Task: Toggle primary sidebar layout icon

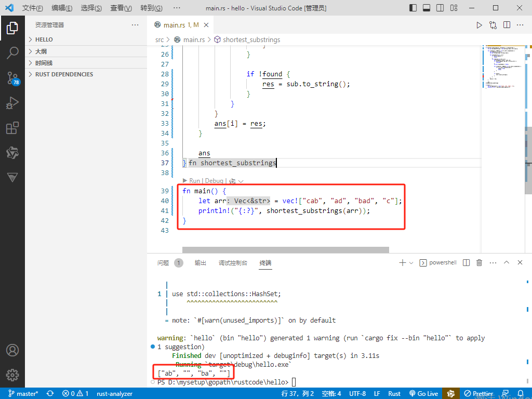Action: (x=413, y=8)
